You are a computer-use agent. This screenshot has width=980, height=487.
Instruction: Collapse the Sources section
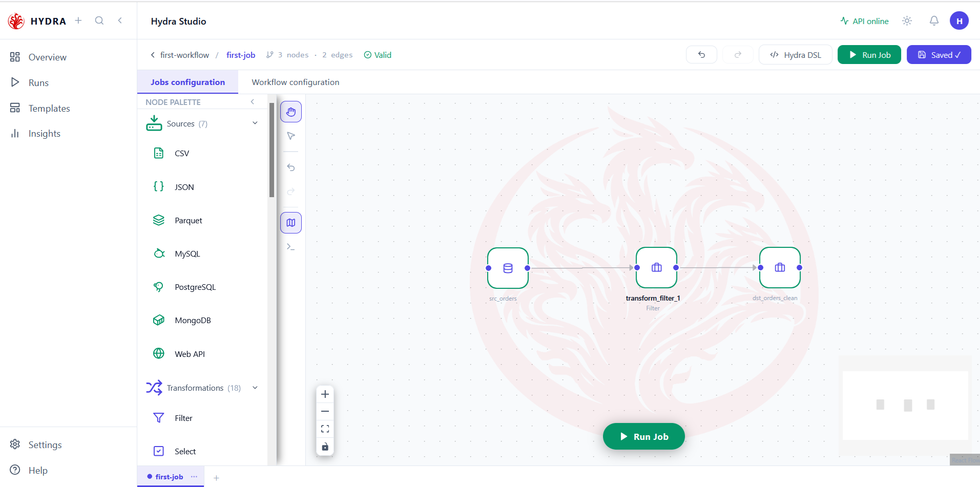pyautogui.click(x=255, y=123)
